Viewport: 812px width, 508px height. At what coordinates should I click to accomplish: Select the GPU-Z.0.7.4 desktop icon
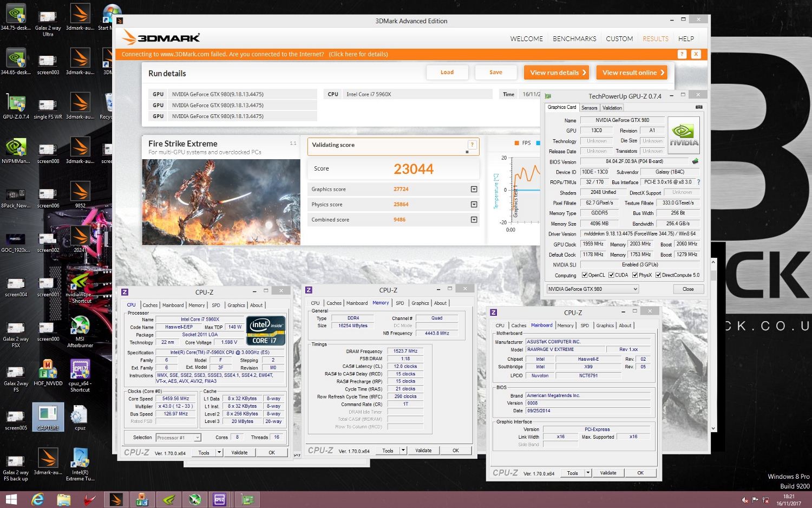(16, 107)
